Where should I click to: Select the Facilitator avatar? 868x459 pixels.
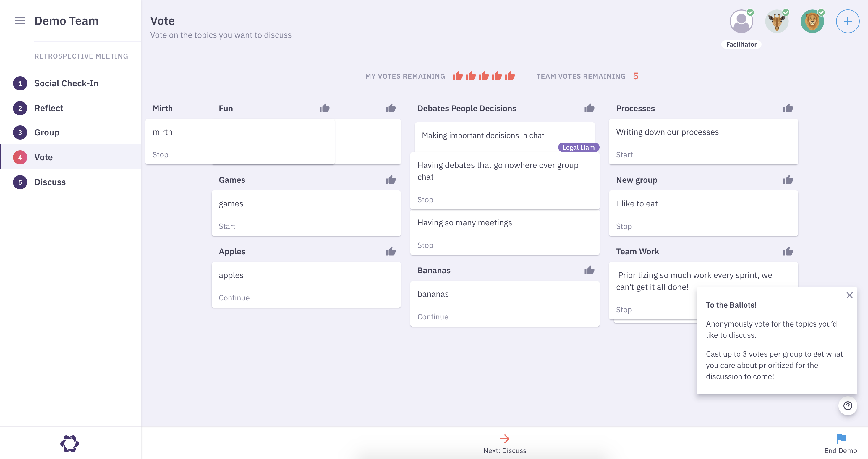[x=741, y=22]
